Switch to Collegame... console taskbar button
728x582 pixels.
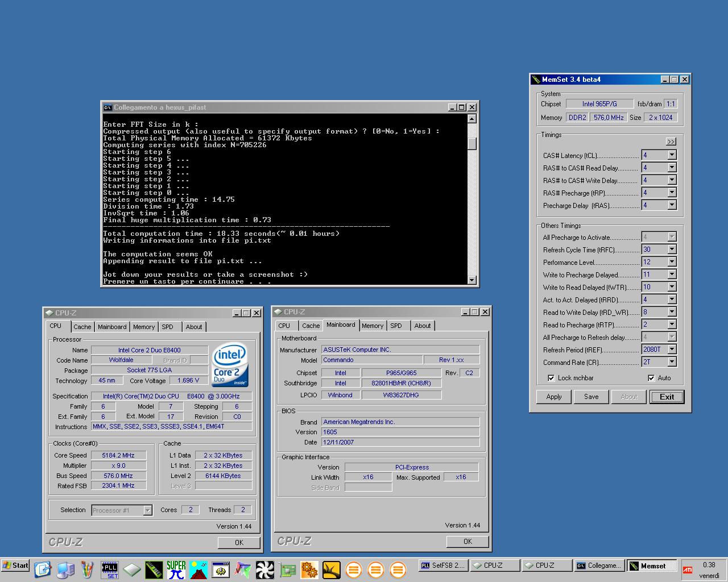pos(599,566)
